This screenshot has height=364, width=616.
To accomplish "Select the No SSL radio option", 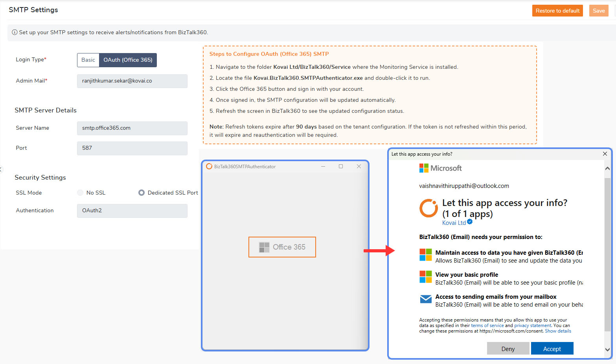I will pyautogui.click(x=81, y=193).
